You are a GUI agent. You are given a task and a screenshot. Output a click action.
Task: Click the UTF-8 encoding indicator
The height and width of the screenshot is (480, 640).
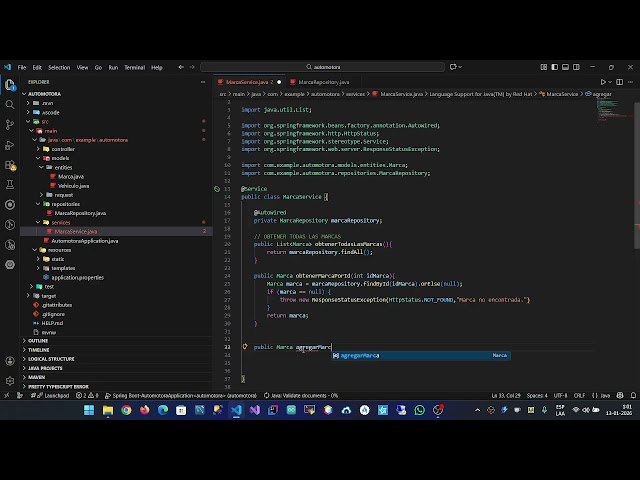pyautogui.click(x=560, y=395)
